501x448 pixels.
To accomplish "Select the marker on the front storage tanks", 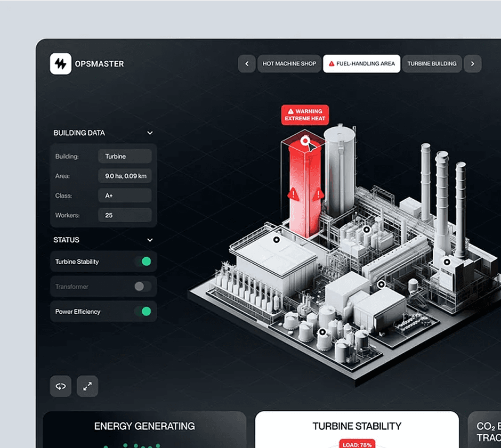I will point(322,332).
